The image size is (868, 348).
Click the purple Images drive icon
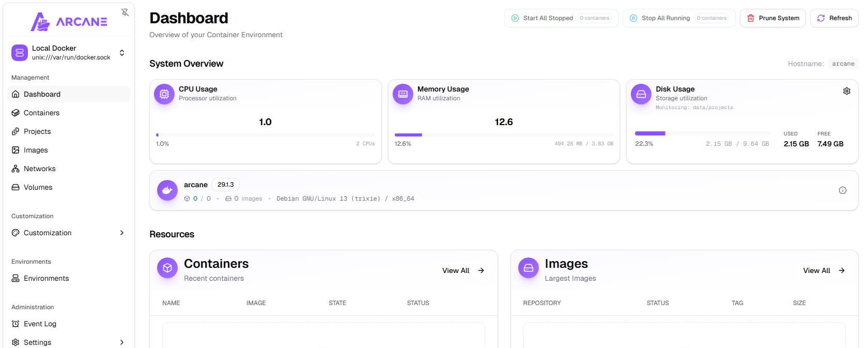[528, 268]
